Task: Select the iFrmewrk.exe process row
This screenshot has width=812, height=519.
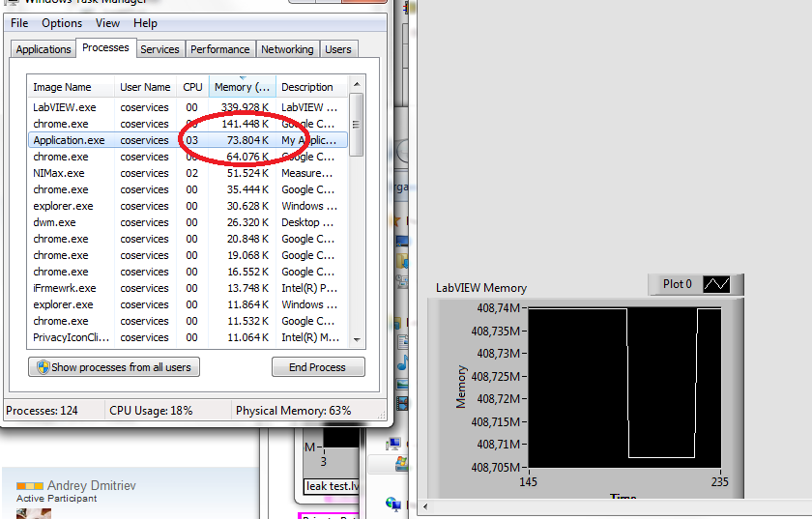Action: pos(188,288)
